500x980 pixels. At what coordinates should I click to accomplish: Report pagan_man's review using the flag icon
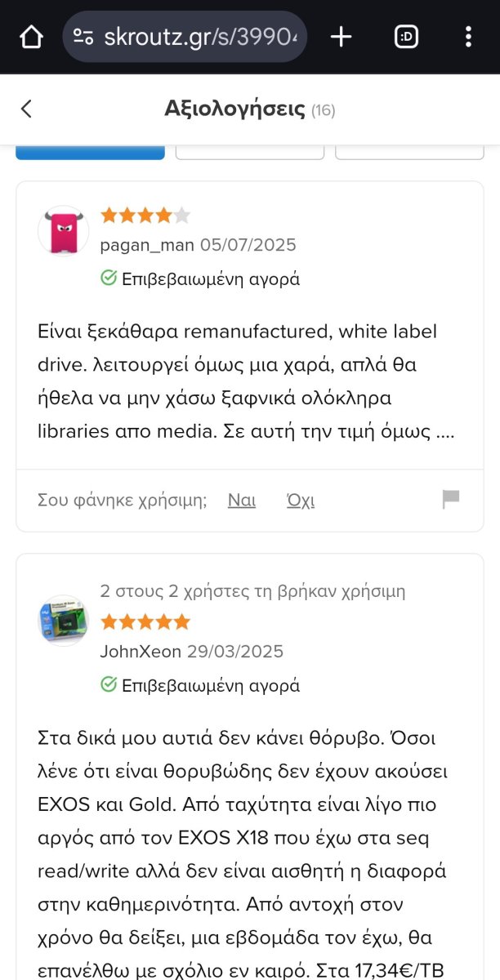click(450, 500)
